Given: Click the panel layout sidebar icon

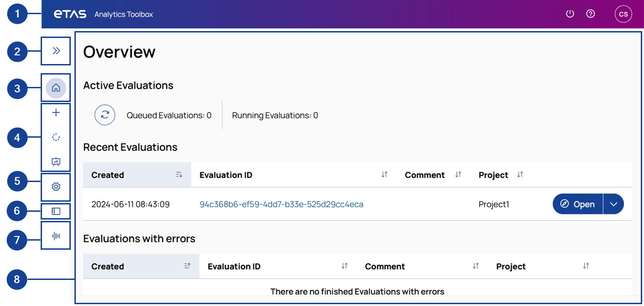Looking at the screenshot, I should coord(56,211).
